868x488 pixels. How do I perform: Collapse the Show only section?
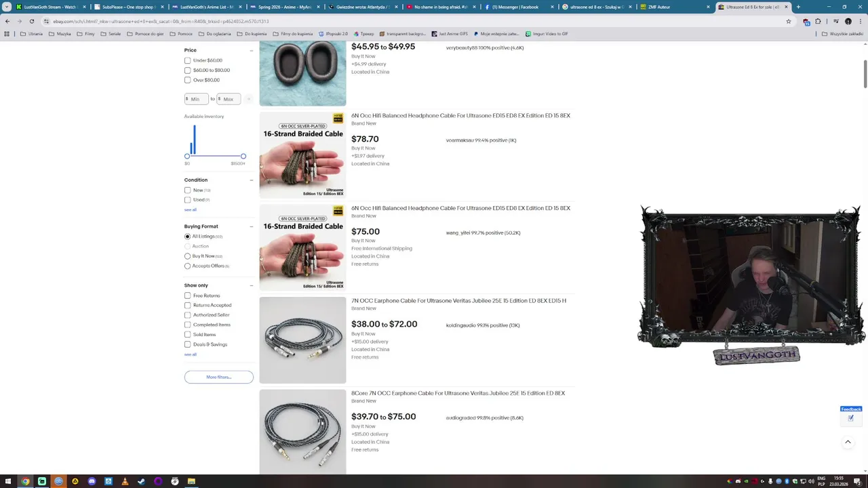click(251, 285)
